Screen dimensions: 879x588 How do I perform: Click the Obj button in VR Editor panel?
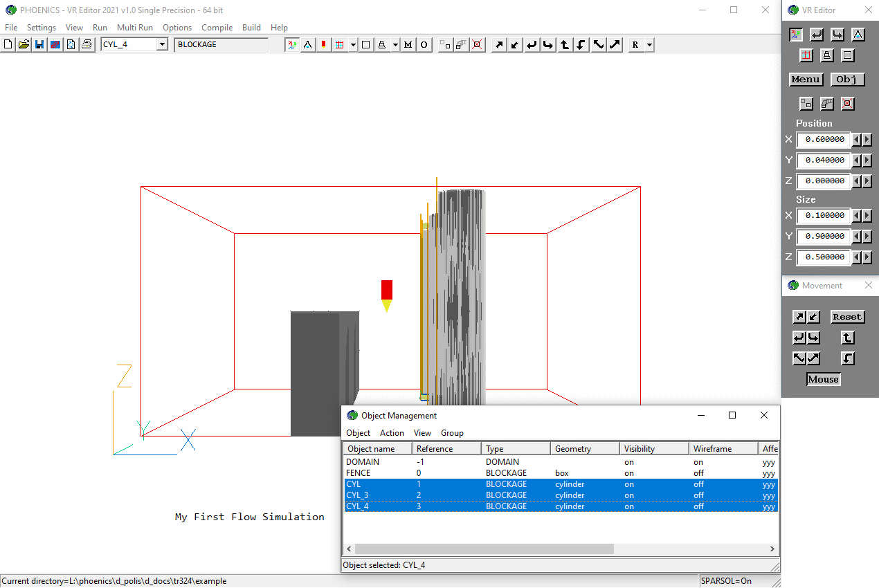tap(847, 80)
